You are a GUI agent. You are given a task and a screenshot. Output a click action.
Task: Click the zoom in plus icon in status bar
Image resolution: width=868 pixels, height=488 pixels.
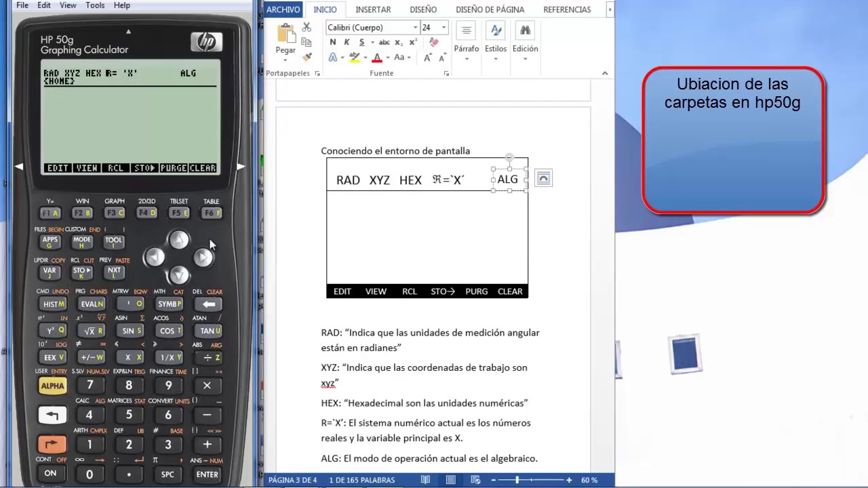pyautogui.click(x=568, y=480)
